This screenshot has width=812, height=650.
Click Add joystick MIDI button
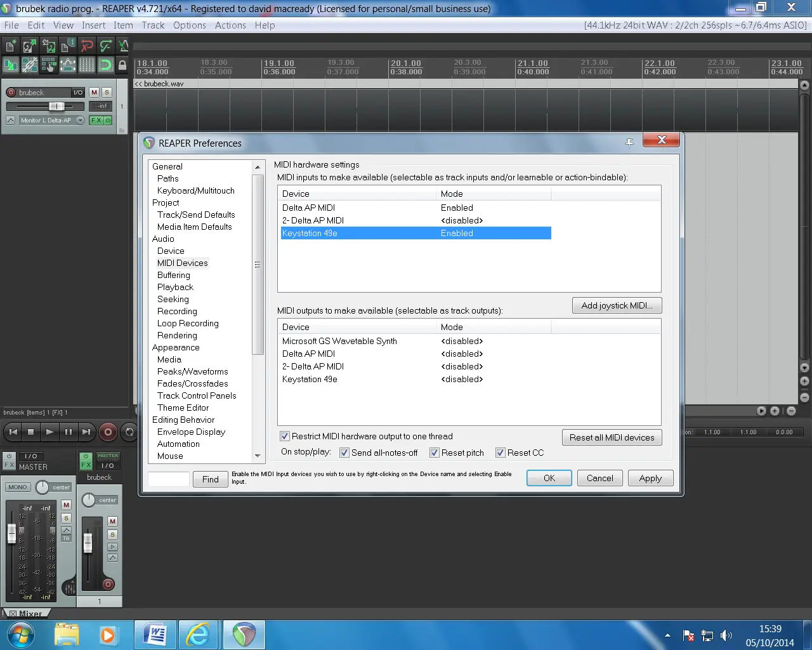point(617,305)
